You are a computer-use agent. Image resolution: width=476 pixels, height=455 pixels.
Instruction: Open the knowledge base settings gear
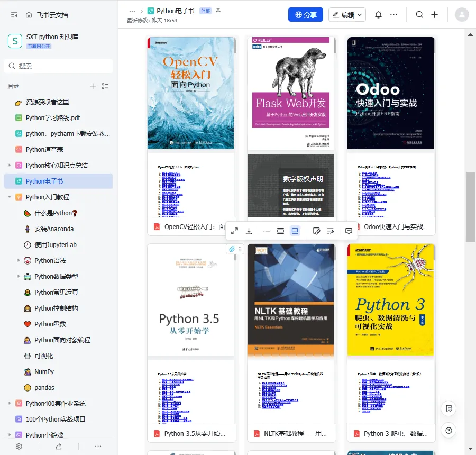coord(19,446)
